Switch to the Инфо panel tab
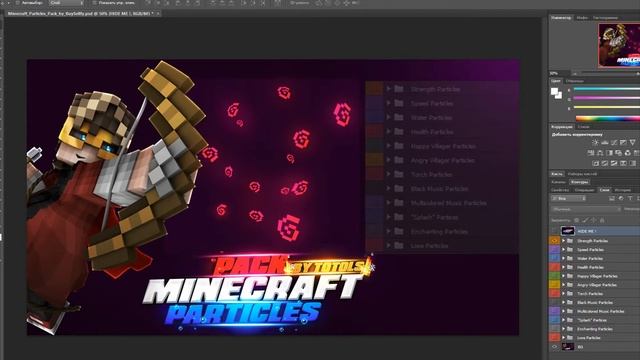This screenshot has height=360, width=640. click(x=582, y=18)
